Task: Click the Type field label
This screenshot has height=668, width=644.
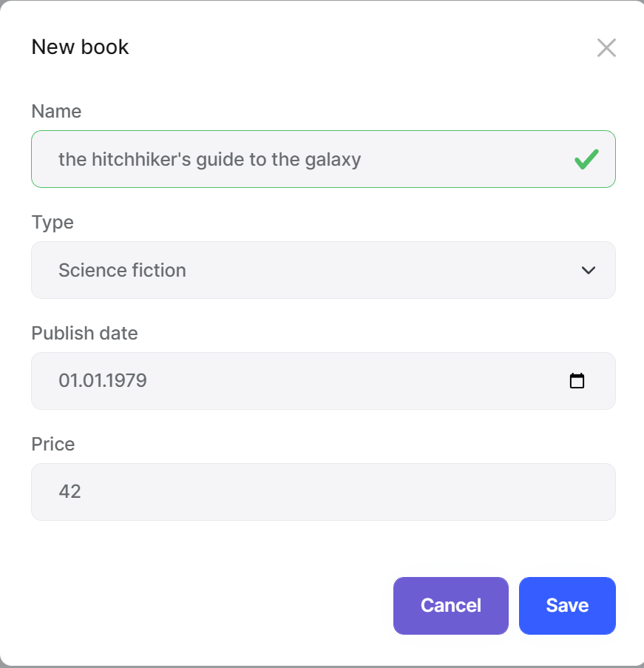Action: [x=52, y=222]
